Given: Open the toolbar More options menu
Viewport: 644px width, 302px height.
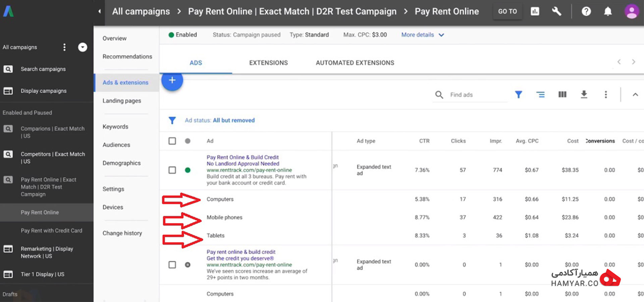Looking at the screenshot, I should pyautogui.click(x=606, y=95).
